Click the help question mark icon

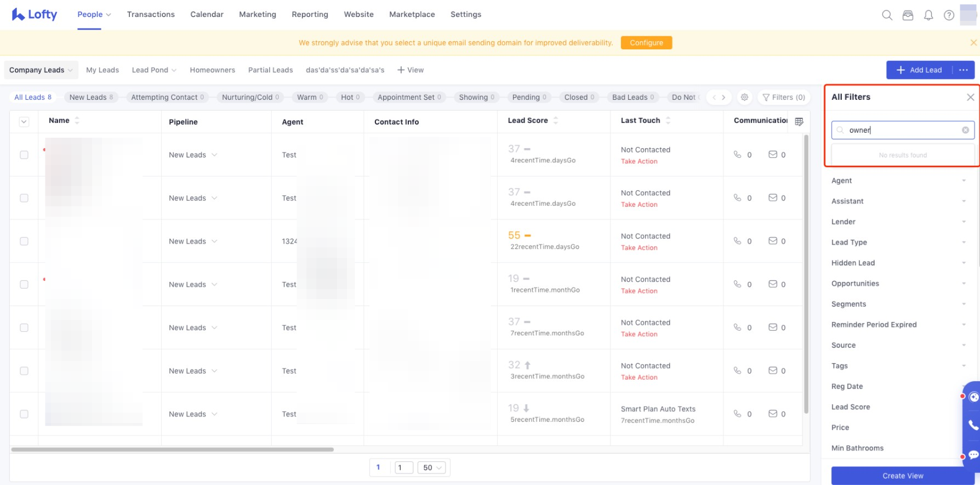[949, 15]
